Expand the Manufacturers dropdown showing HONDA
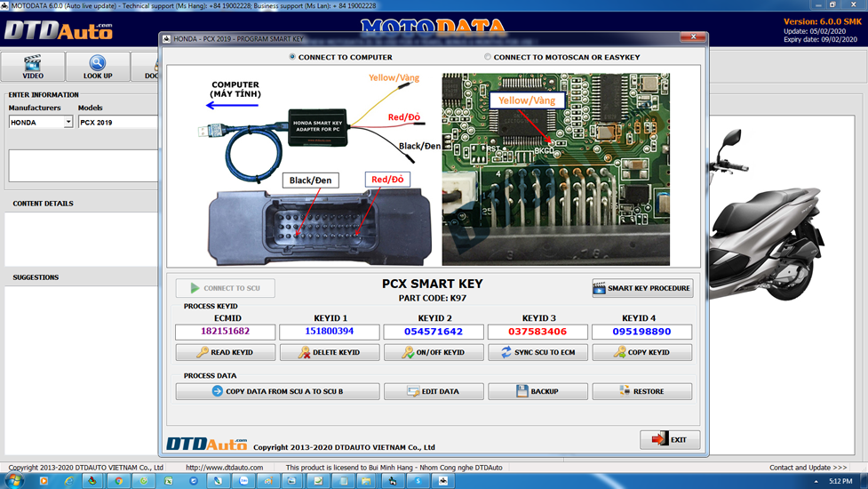Viewport: 868px width, 489px height. [68, 123]
